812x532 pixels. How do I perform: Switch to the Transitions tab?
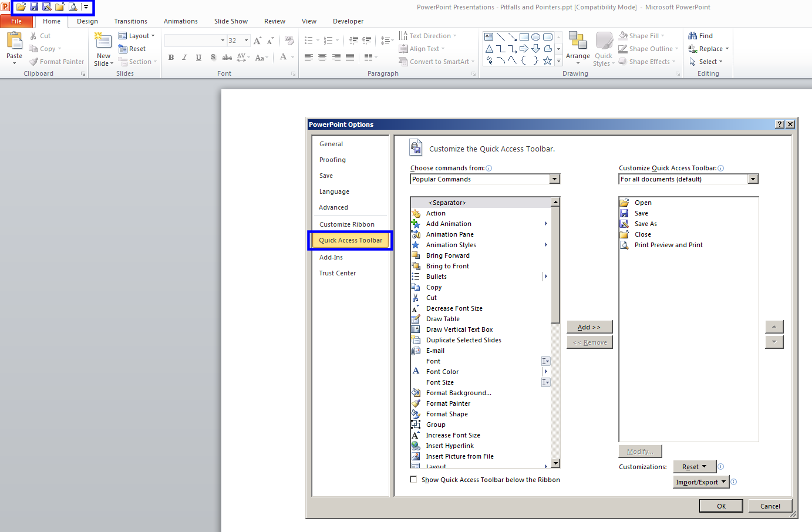[131, 21]
